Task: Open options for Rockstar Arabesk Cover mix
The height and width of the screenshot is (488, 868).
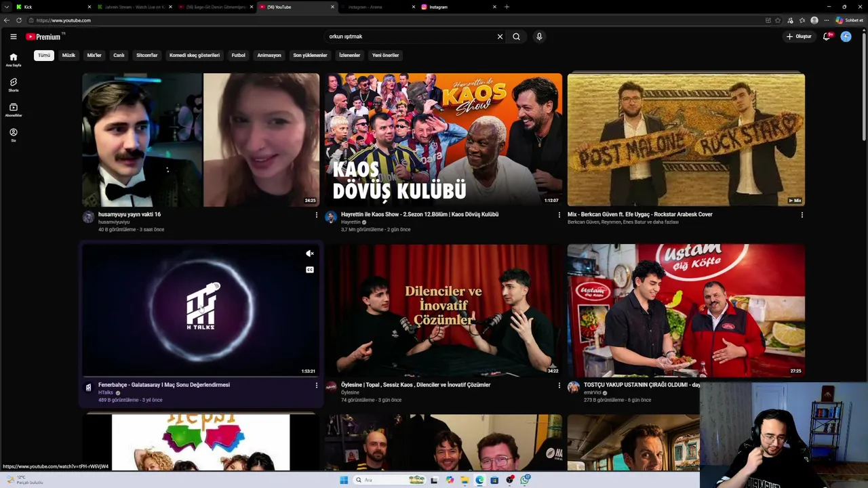Action: [802, 215]
